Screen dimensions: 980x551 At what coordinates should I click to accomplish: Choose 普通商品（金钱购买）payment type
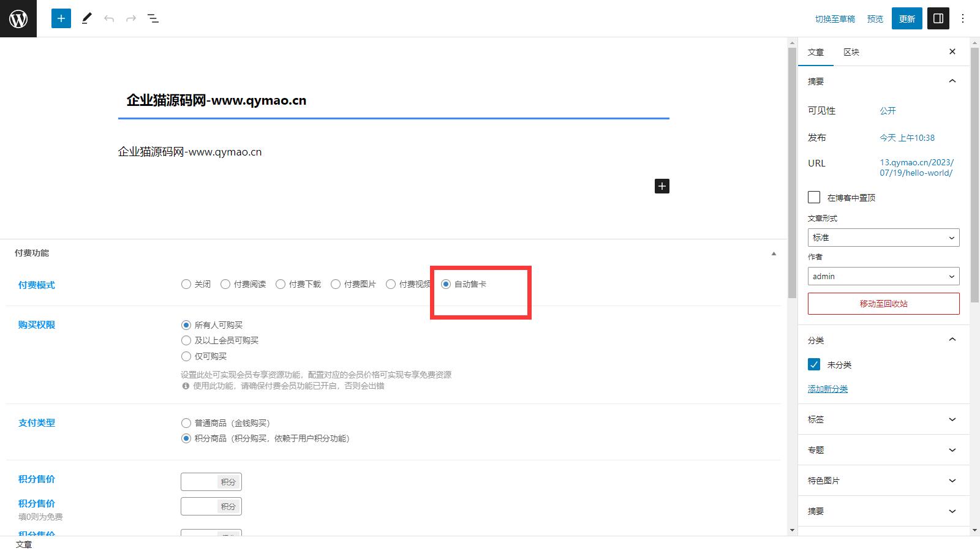pyautogui.click(x=186, y=423)
